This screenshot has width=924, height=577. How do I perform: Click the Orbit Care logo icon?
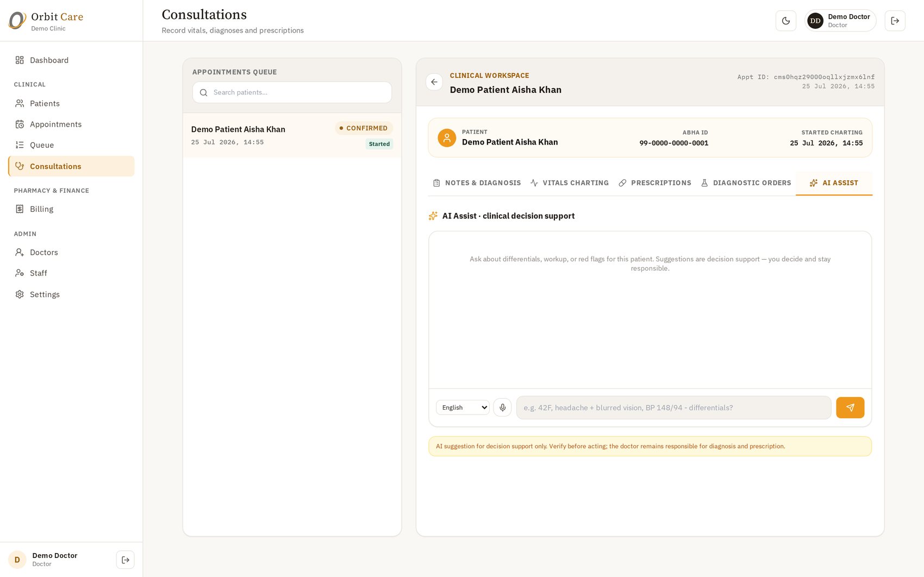[x=17, y=21]
